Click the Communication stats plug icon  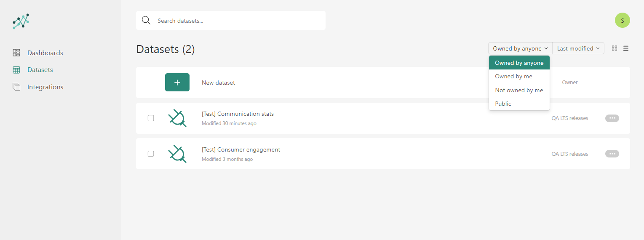coord(177,118)
